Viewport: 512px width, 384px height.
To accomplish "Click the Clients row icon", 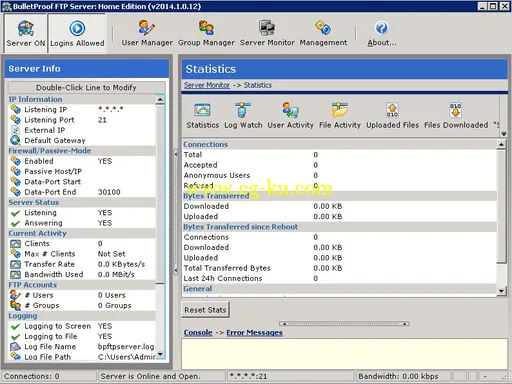I will 15,244.
